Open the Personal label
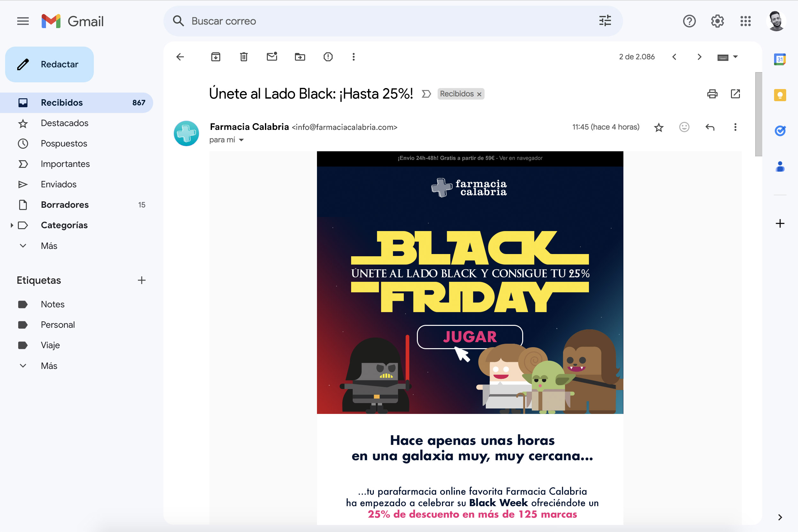 pos(76,325)
